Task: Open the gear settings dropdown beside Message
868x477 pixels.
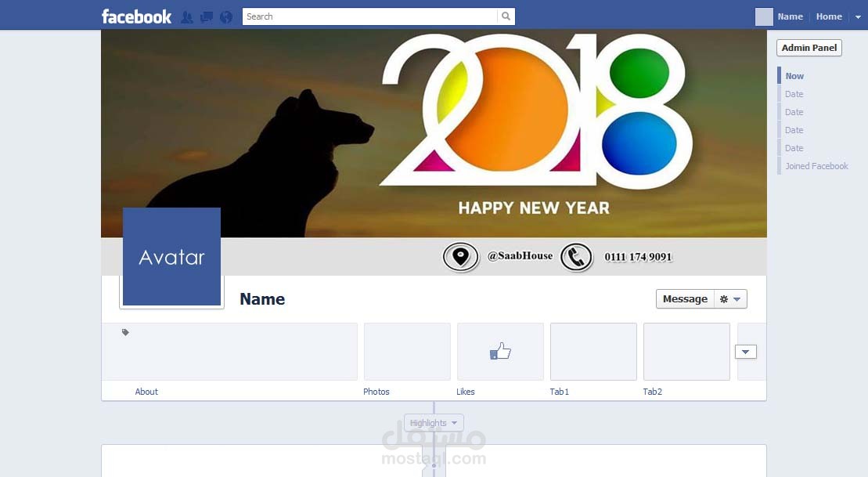Action: (x=730, y=299)
